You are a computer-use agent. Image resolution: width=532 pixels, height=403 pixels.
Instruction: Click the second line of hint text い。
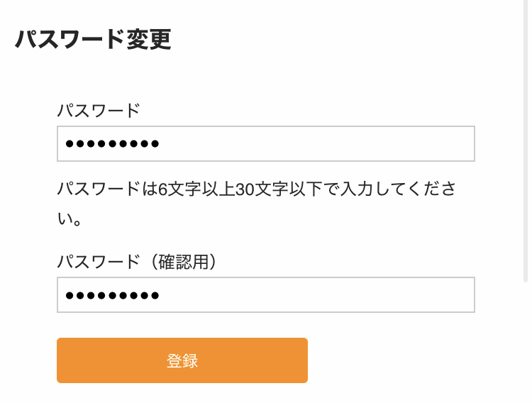[70, 219]
